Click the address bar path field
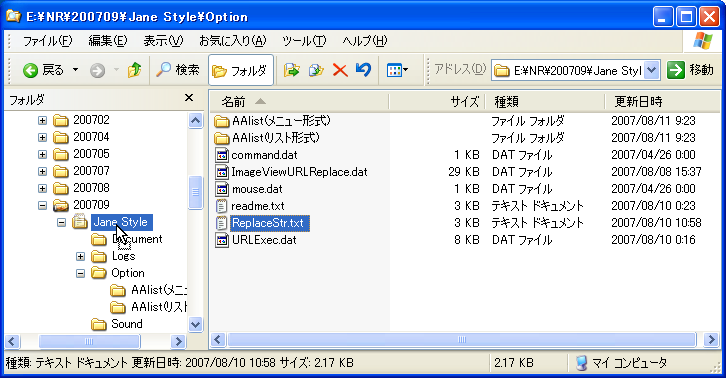 pyautogui.click(x=569, y=70)
